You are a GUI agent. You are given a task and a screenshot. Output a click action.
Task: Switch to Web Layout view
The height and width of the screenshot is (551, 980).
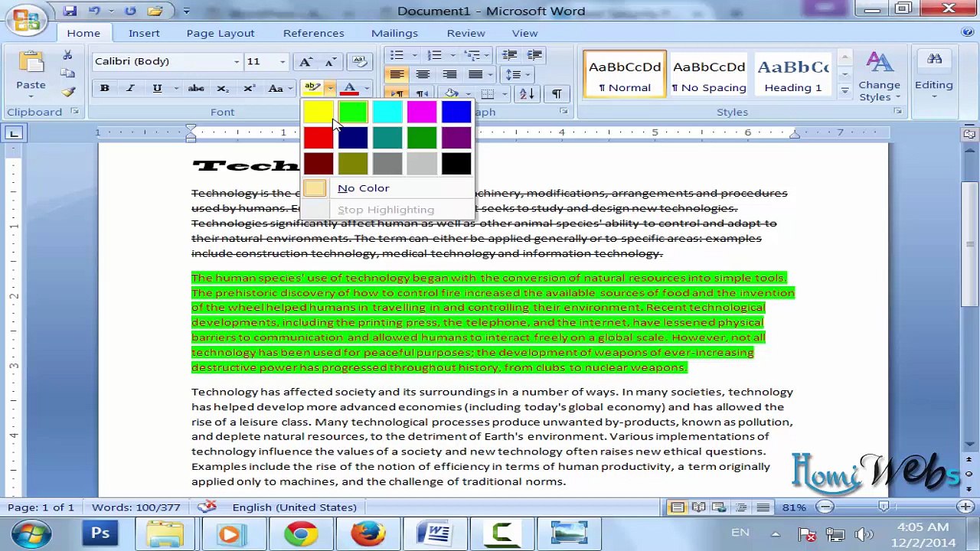pyautogui.click(x=719, y=507)
